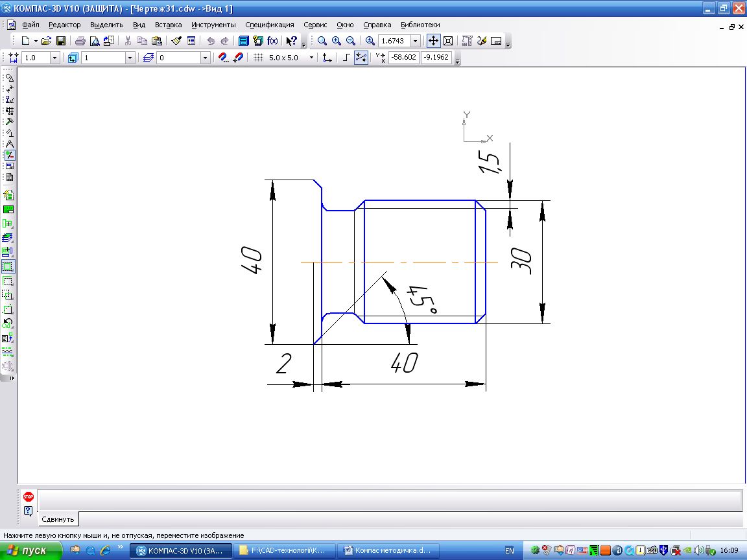Click the Copy icon in toolbar
Screen dimensions: 747x560
point(142,41)
